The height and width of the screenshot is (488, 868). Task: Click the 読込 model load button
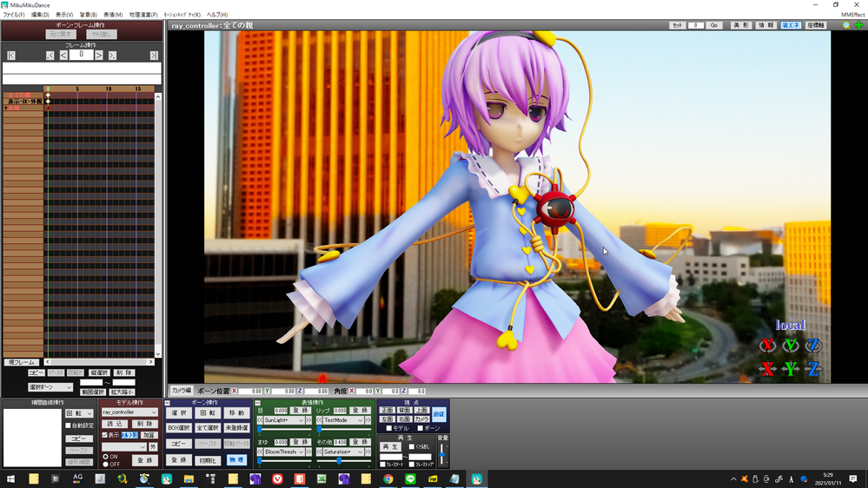point(116,424)
